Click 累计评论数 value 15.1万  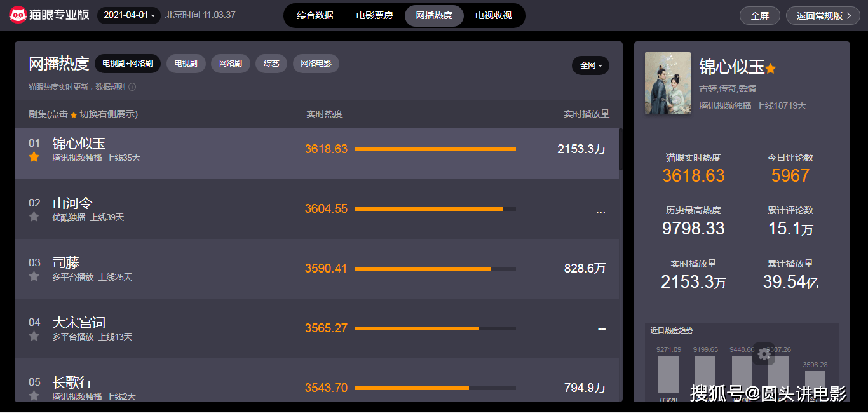pos(790,229)
